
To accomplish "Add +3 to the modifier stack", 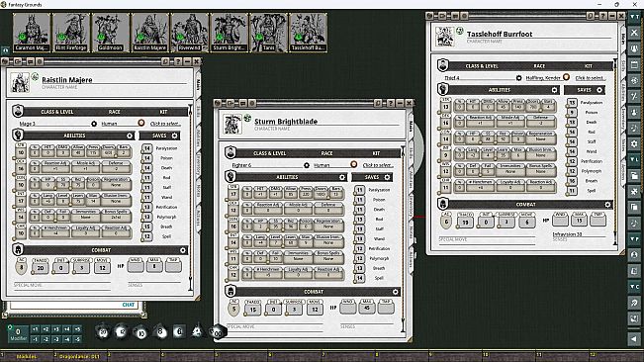I will [x=56, y=329].
